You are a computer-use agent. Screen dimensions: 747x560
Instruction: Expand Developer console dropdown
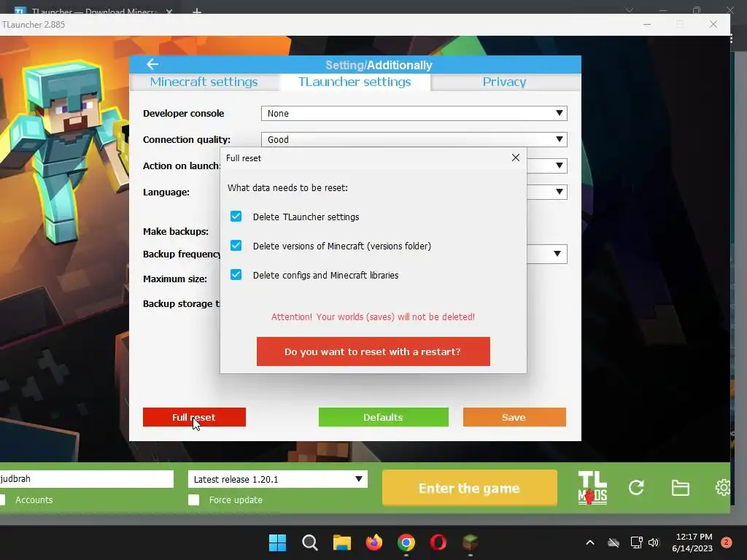click(414, 113)
